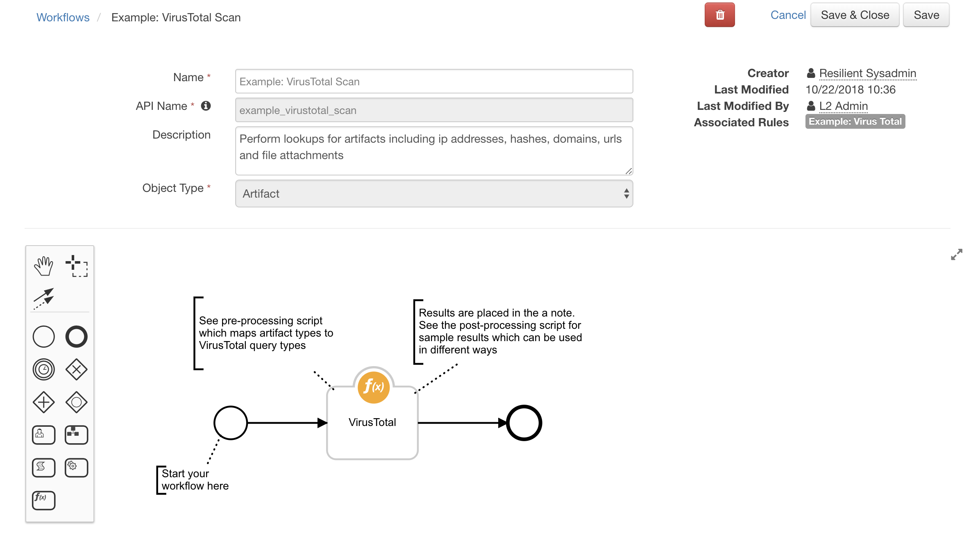Image resolution: width=980 pixels, height=542 pixels.
Task: Add a parallel gateway element
Action: coord(43,402)
